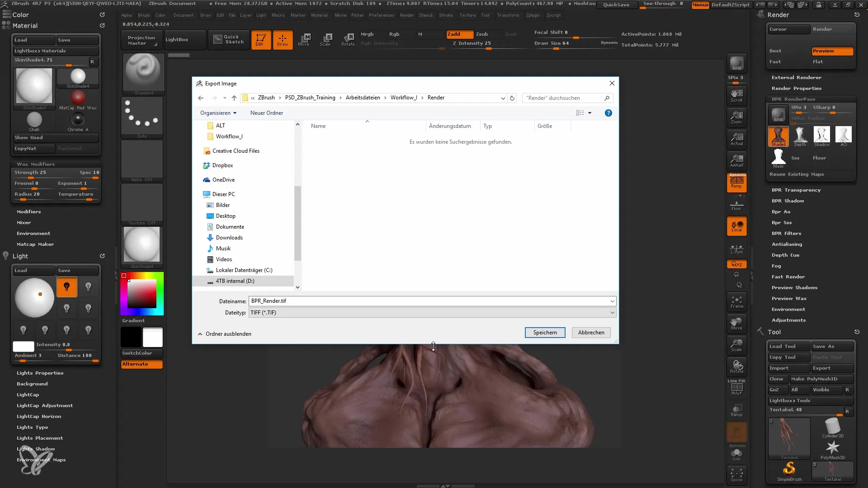Viewport: 868px width, 488px height.
Task: Select the Projection Master icon
Action: 142,39
